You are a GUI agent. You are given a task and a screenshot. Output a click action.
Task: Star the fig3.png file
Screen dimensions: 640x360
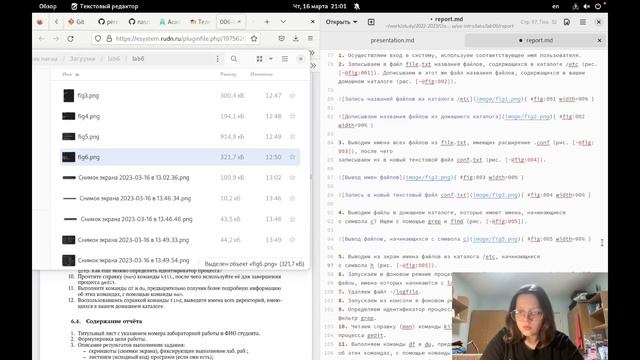292,96
